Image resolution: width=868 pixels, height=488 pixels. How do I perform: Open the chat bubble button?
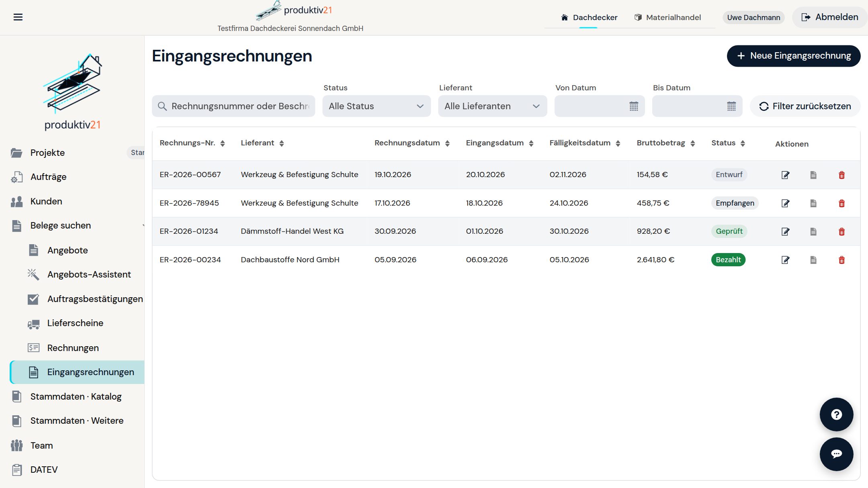tap(836, 454)
